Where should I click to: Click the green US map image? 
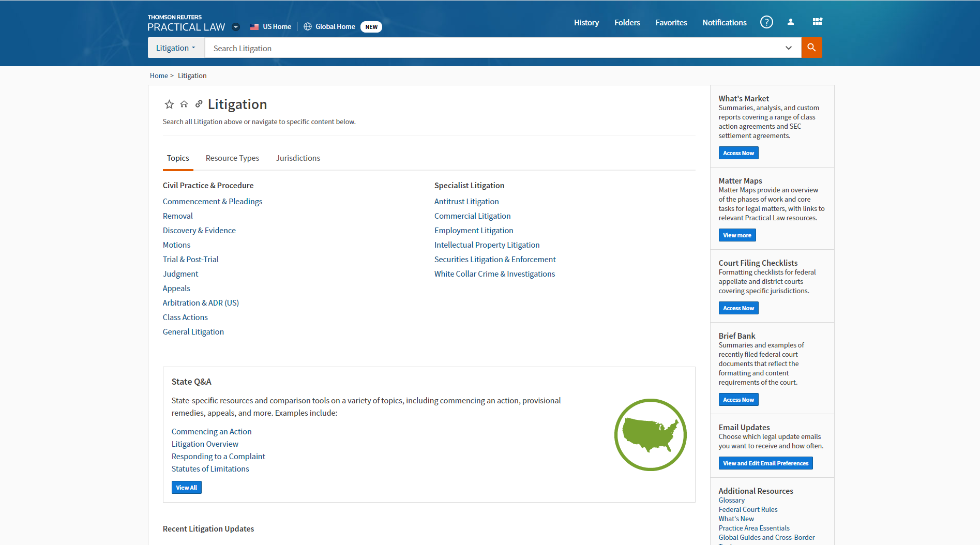point(650,434)
